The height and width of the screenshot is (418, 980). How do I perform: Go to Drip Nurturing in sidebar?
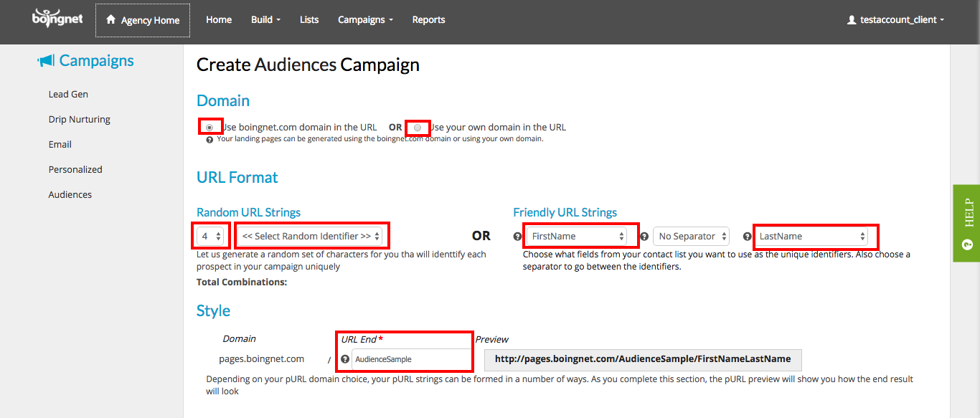(x=80, y=120)
